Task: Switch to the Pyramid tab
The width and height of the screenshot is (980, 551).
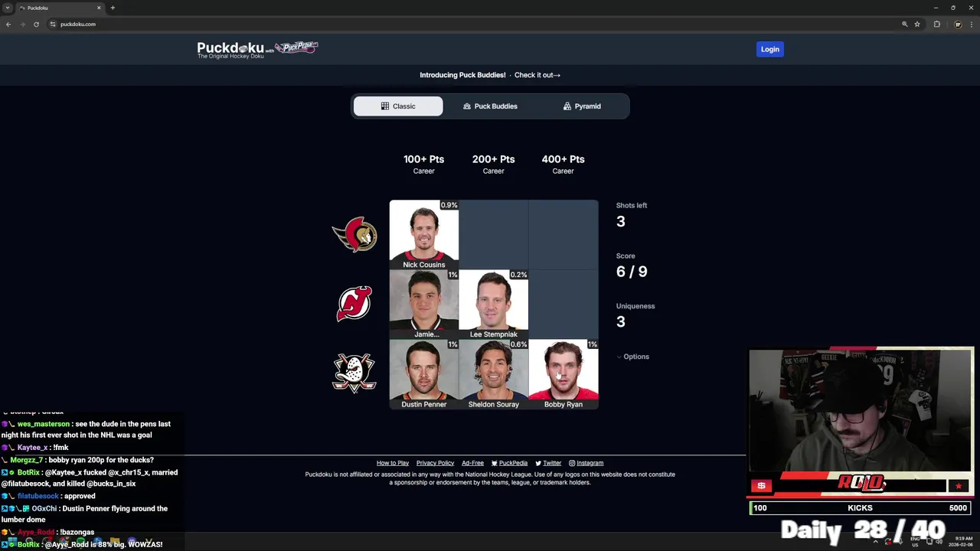Action: coord(582,106)
